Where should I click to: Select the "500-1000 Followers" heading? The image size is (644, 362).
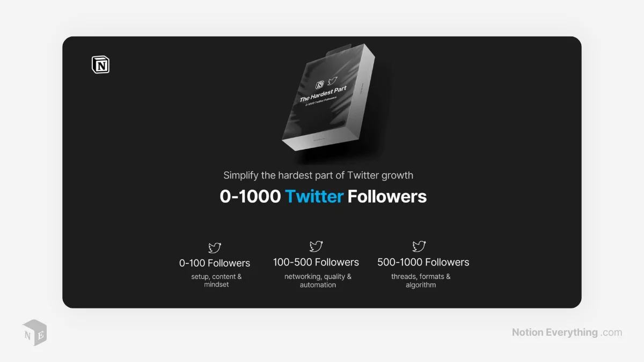pos(423,262)
